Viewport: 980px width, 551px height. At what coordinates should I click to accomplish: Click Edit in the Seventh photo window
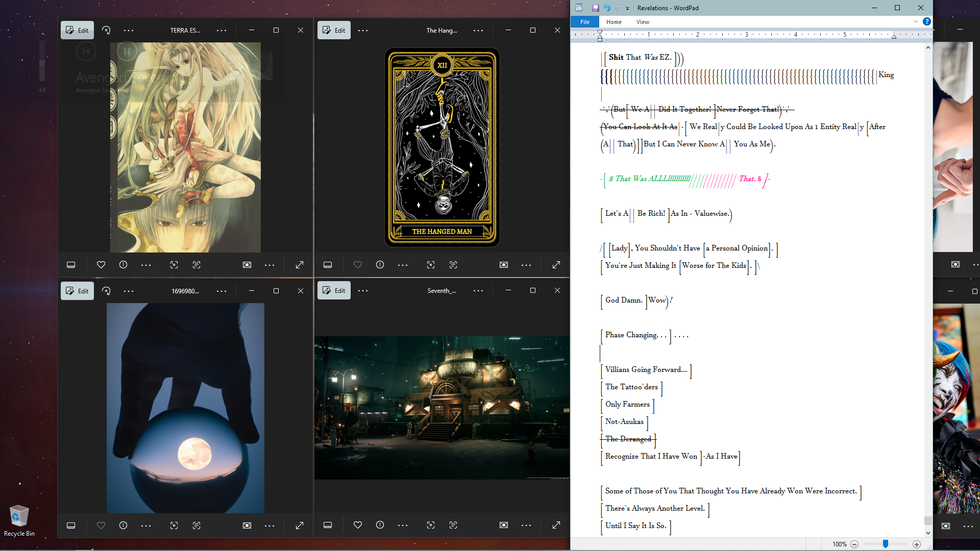[x=334, y=290]
